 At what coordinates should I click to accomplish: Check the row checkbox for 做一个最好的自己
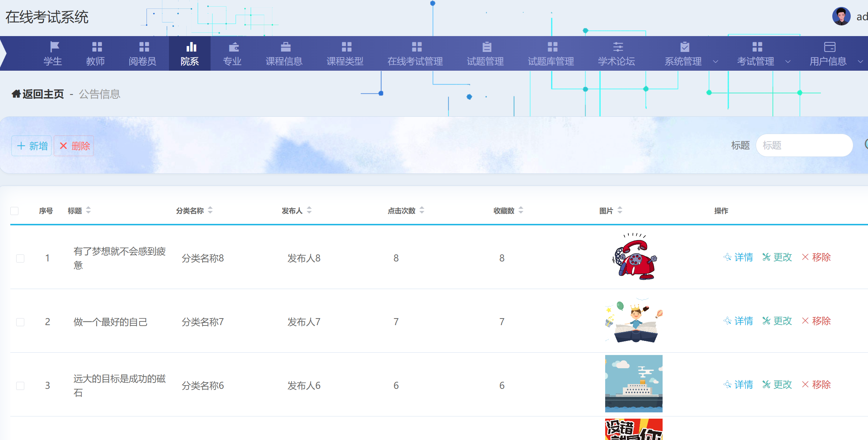coord(20,322)
